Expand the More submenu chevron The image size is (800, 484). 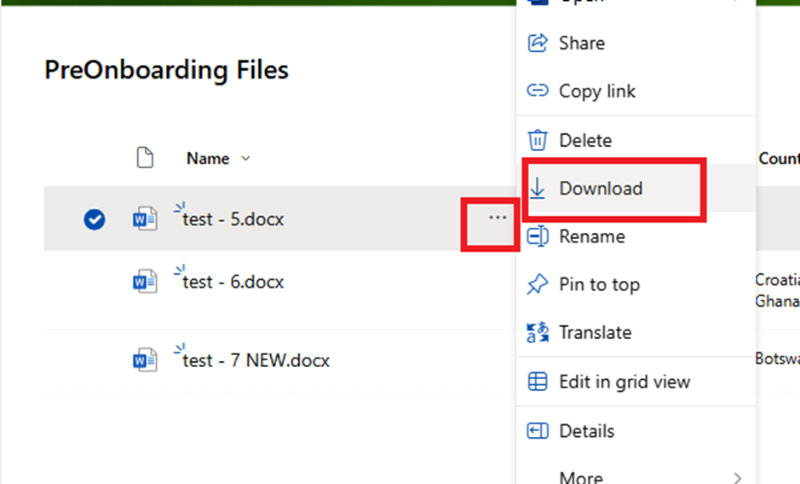point(737,478)
